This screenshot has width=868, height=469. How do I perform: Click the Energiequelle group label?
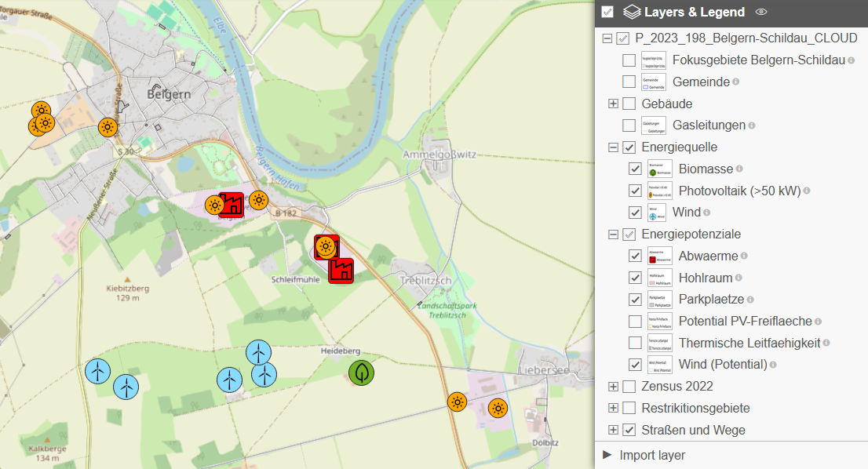pyautogui.click(x=679, y=147)
